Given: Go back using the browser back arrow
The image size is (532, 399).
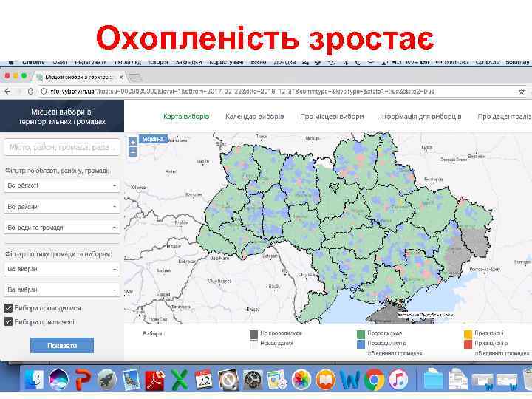Looking at the screenshot, I should pos(8,92).
